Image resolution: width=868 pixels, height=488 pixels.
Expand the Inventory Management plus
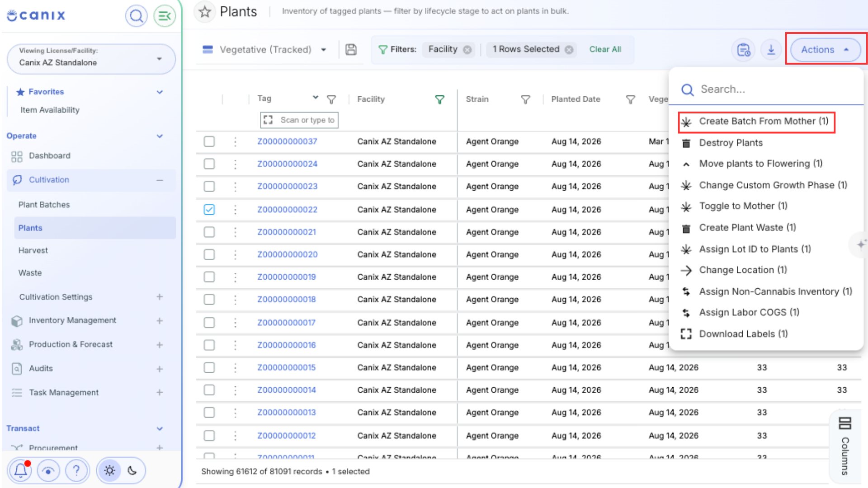[160, 321]
